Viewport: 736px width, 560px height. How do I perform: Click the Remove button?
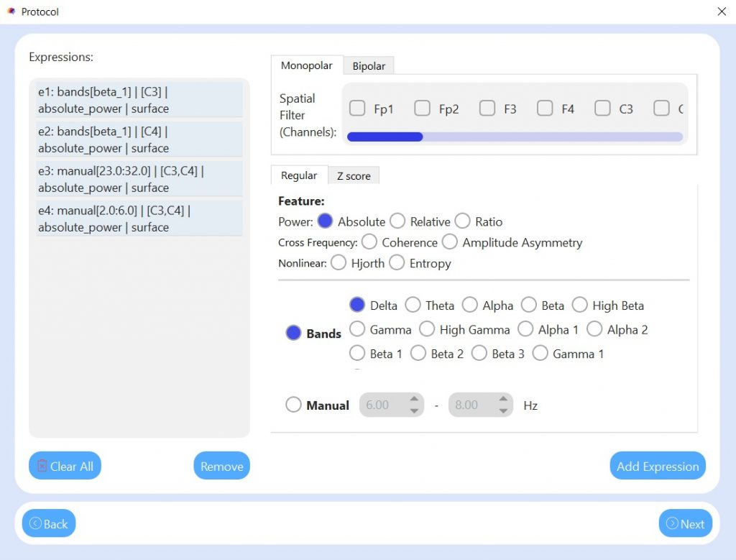221,467
